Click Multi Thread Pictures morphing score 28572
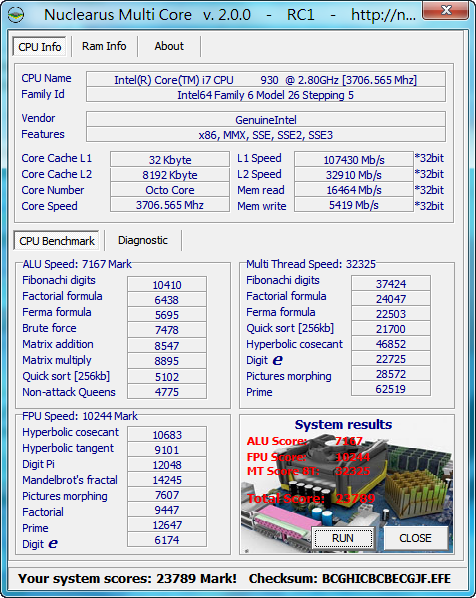Viewport: 476px width, 598px height. point(391,374)
